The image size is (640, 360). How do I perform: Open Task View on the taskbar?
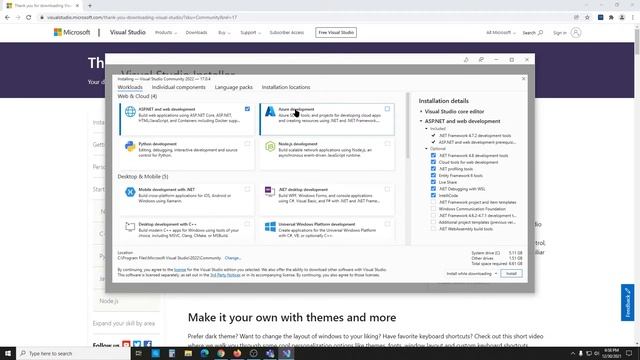139,353
